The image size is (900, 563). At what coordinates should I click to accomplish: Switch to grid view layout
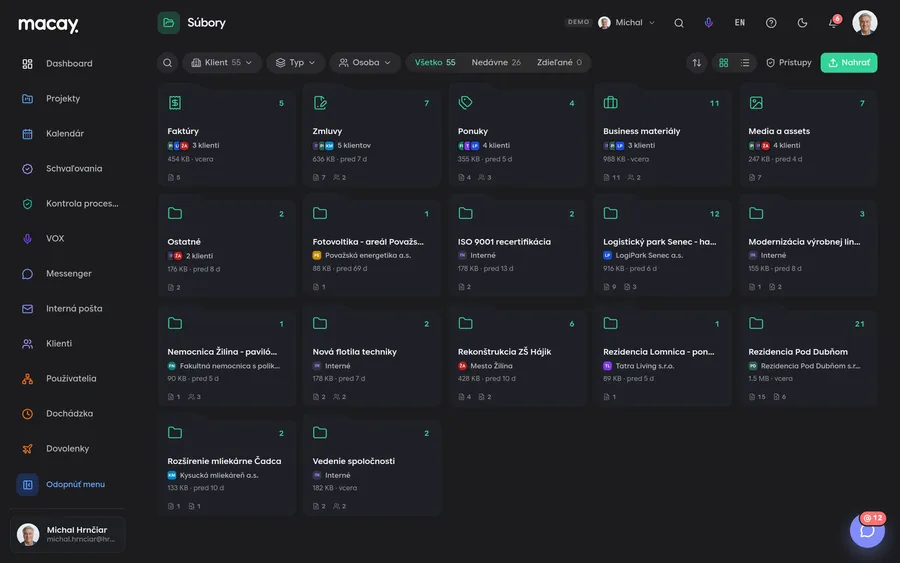point(723,63)
